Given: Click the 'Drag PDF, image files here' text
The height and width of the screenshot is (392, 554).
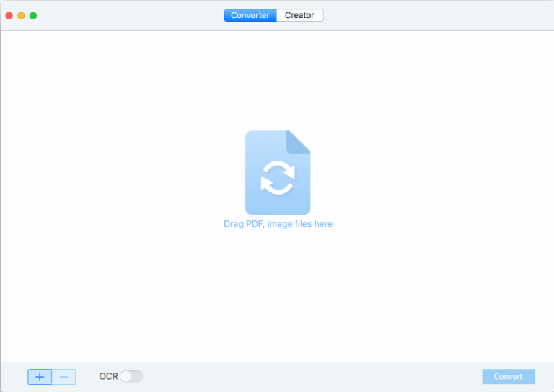Looking at the screenshot, I should tap(278, 224).
